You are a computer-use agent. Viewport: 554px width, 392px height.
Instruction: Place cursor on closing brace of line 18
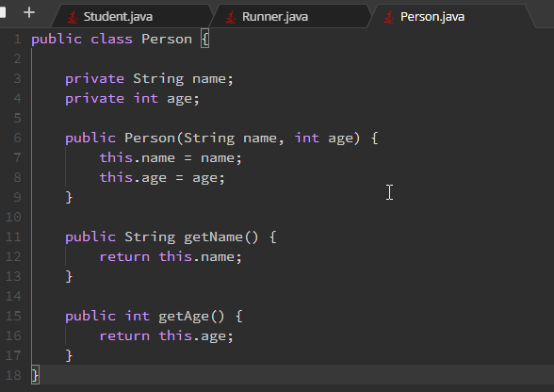(x=35, y=375)
